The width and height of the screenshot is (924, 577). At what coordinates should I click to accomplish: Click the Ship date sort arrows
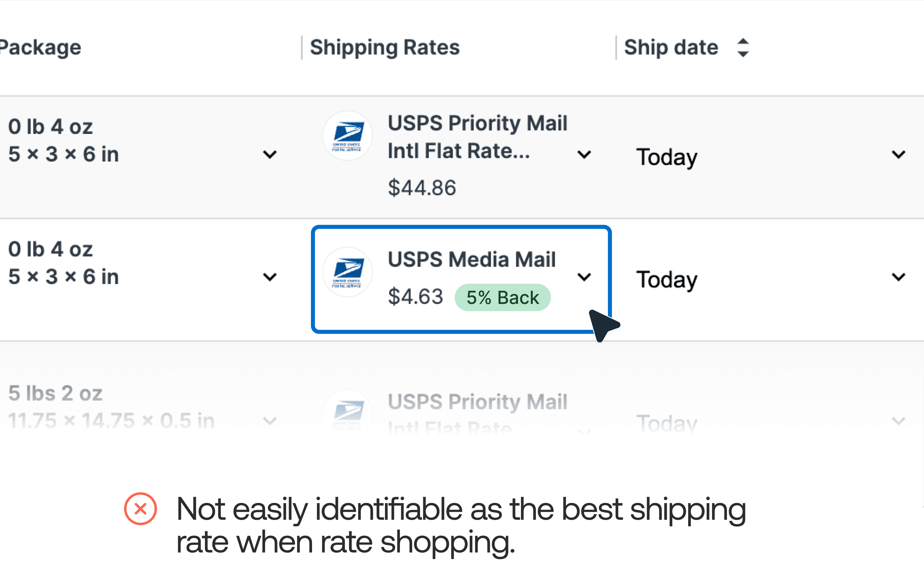[743, 48]
